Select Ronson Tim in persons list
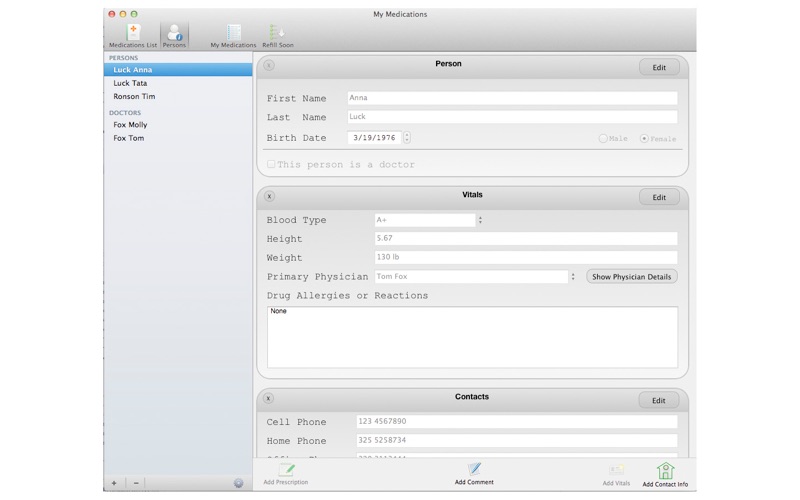The width and height of the screenshot is (800, 500). click(134, 97)
